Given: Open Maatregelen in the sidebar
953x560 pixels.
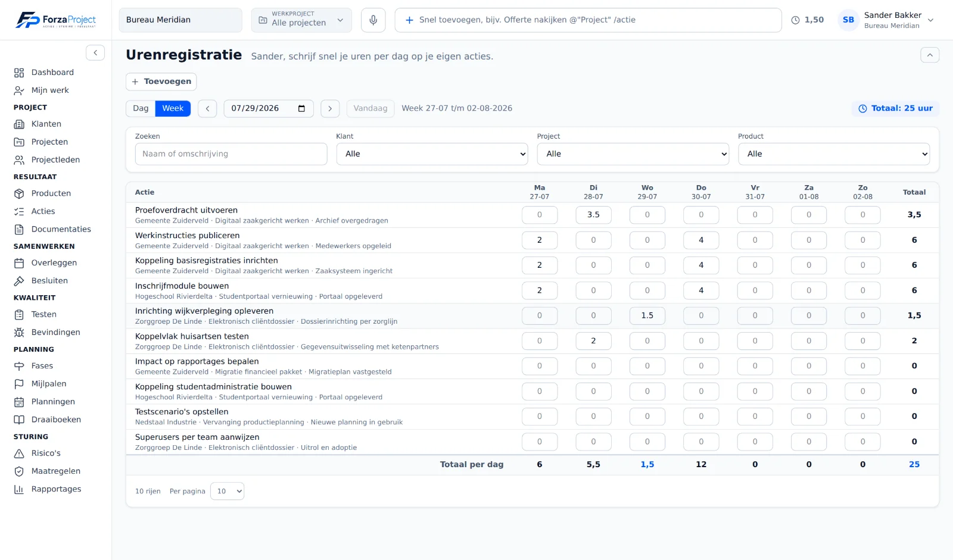Looking at the screenshot, I should [x=55, y=471].
